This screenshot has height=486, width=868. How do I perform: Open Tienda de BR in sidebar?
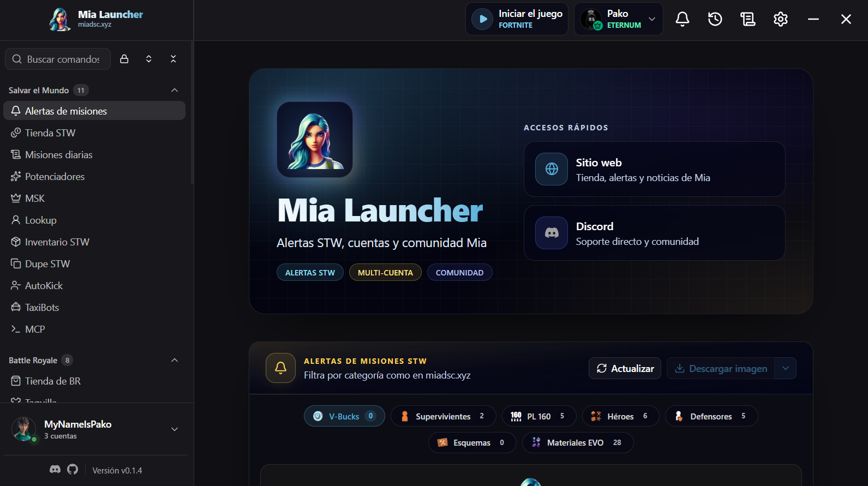94,381
